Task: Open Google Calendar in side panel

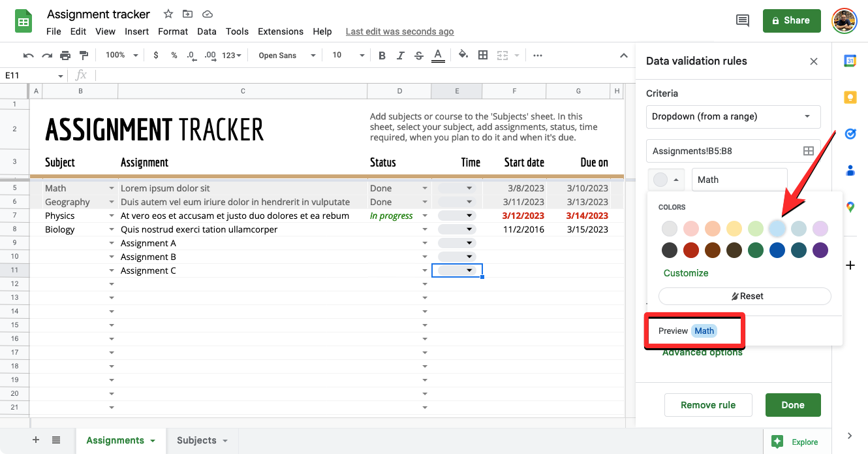Action: 850,61
